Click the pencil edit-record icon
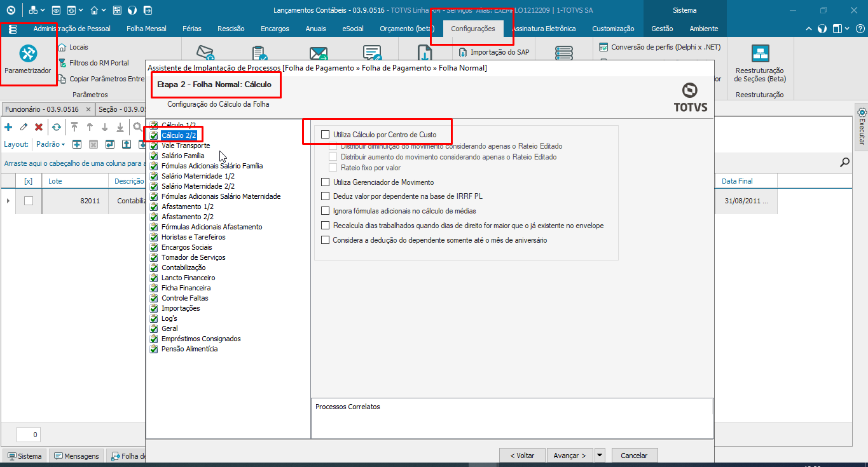868x467 pixels. [24, 127]
